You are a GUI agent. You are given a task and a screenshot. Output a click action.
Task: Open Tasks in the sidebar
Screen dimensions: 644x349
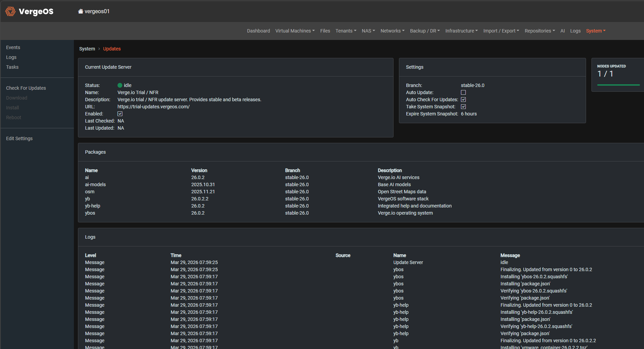click(12, 67)
